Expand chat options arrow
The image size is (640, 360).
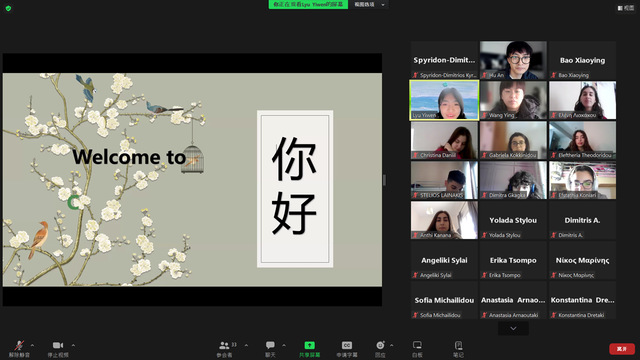284,345
